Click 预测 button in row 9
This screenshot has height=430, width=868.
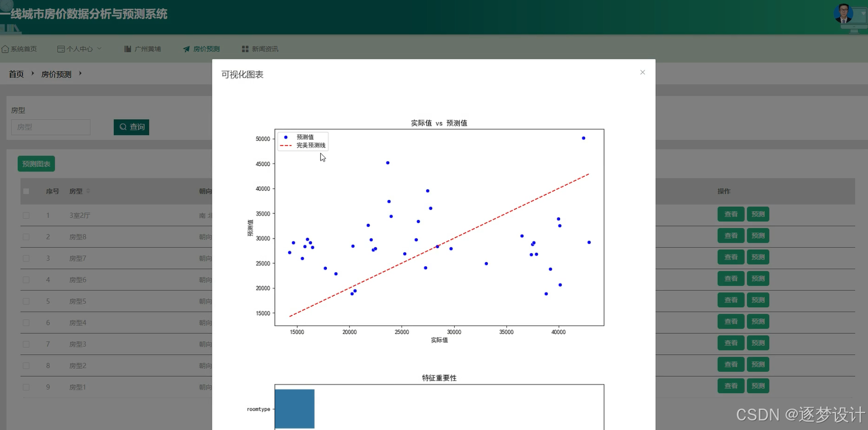[758, 386]
